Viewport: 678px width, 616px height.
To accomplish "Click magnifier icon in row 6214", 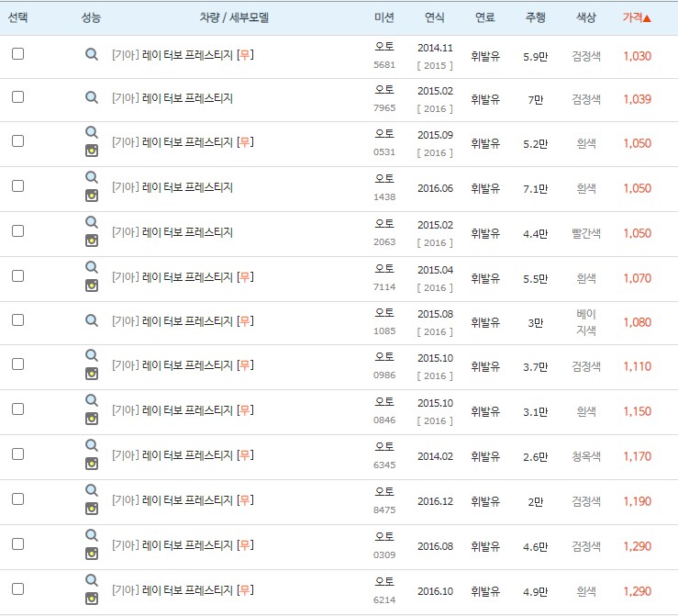I will coord(91,580).
